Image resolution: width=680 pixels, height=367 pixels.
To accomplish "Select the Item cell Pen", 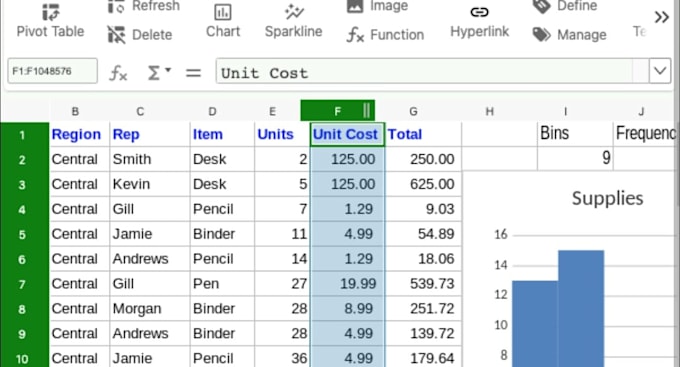I will pos(222,284).
